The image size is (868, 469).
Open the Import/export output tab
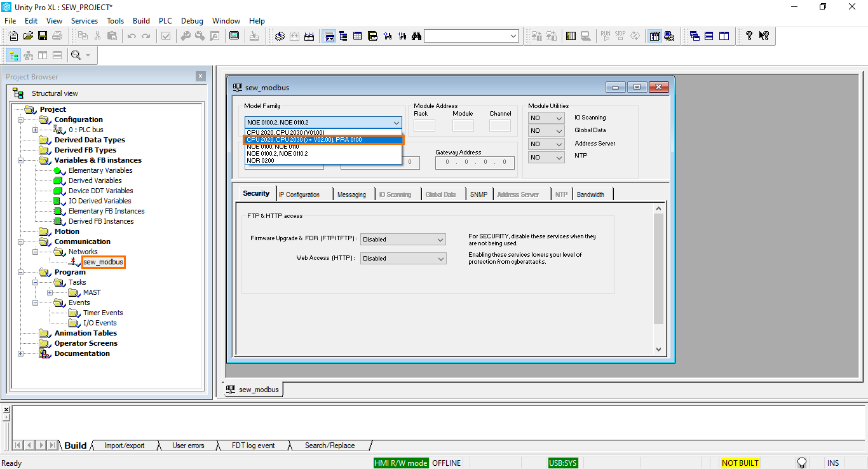pos(125,445)
